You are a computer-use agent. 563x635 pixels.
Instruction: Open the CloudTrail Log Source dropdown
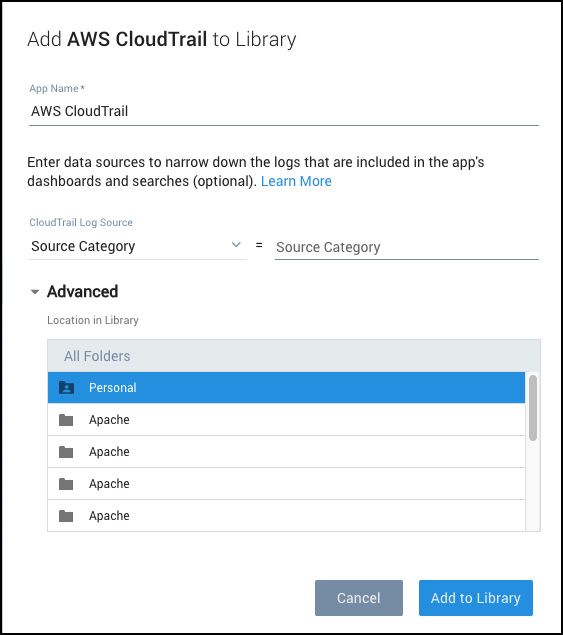pos(138,246)
